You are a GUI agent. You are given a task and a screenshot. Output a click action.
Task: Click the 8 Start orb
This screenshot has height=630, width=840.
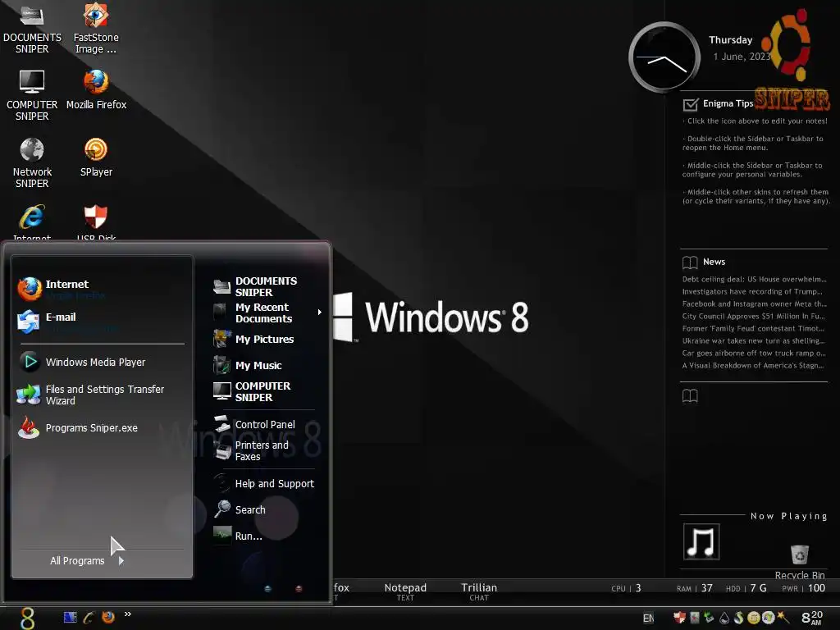[27, 619]
